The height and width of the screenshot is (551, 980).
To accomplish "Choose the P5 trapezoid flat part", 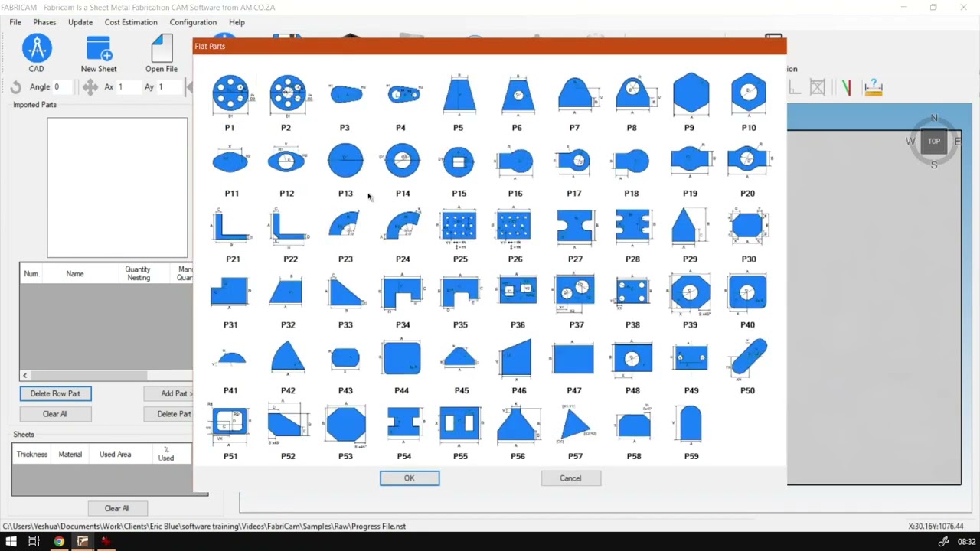I will [459, 94].
